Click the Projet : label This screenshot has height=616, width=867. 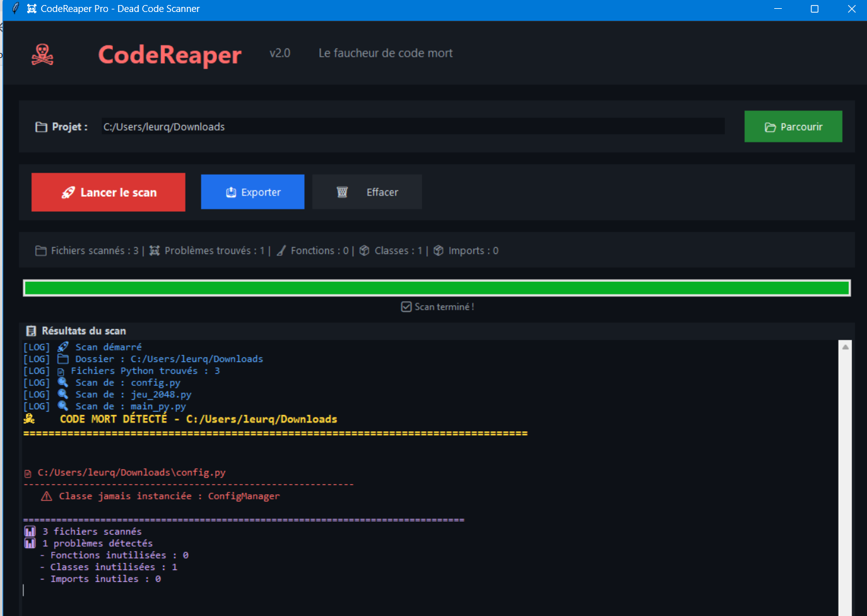pos(70,127)
